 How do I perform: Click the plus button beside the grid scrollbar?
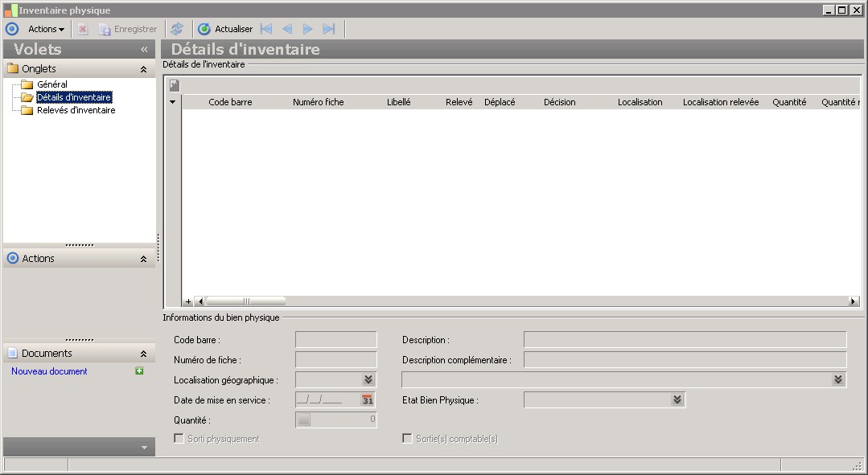[x=188, y=301]
